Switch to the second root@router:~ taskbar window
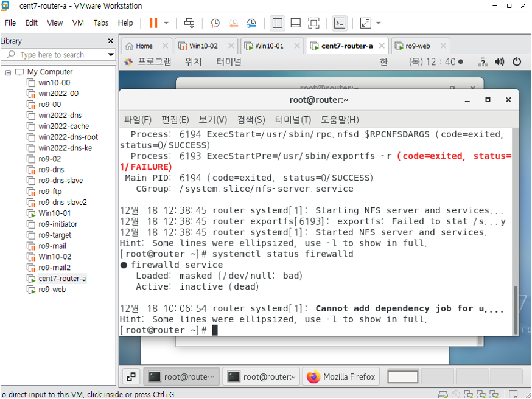The width and height of the screenshot is (532, 399). 262,376
